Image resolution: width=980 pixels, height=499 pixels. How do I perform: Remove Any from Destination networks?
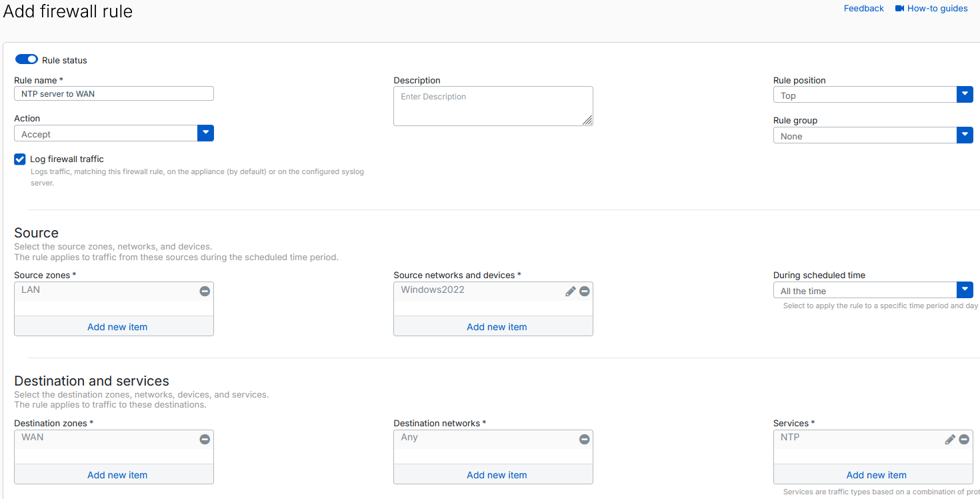click(x=585, y=439)
